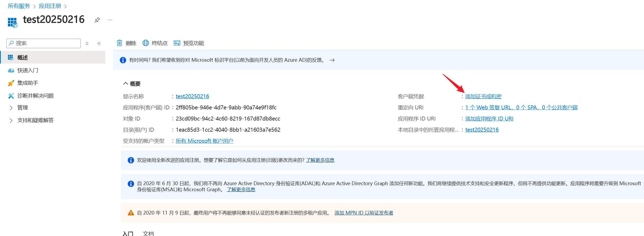Click the object ID value 23cd09bc-94c2
Screen dimensions: 644x236
[228, 119]
